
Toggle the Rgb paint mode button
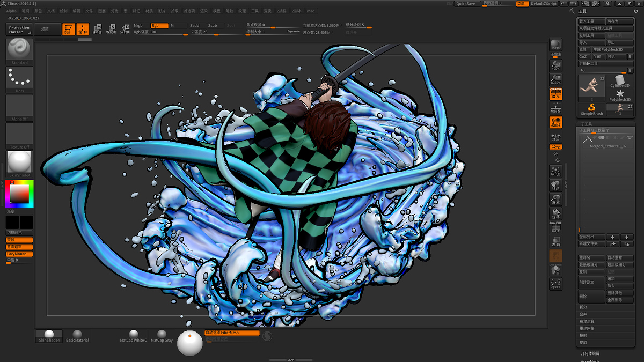tap(158, 25)
